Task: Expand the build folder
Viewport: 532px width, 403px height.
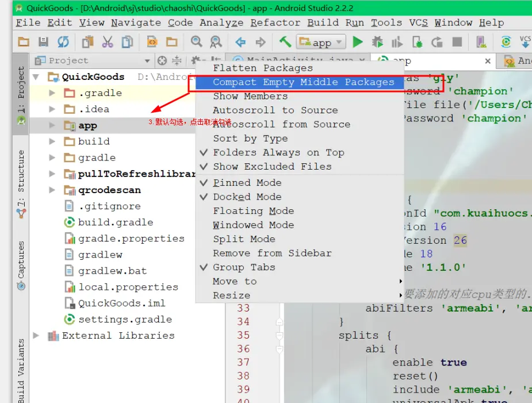Action: coord(52,141)
